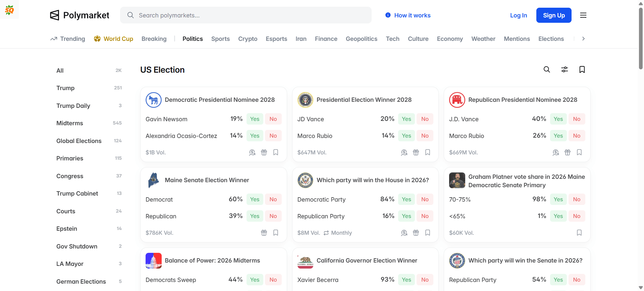Screen dimensions: 644x291
Task: Buy No on Republican Party House 2026
Action: (x=425, y=216)
